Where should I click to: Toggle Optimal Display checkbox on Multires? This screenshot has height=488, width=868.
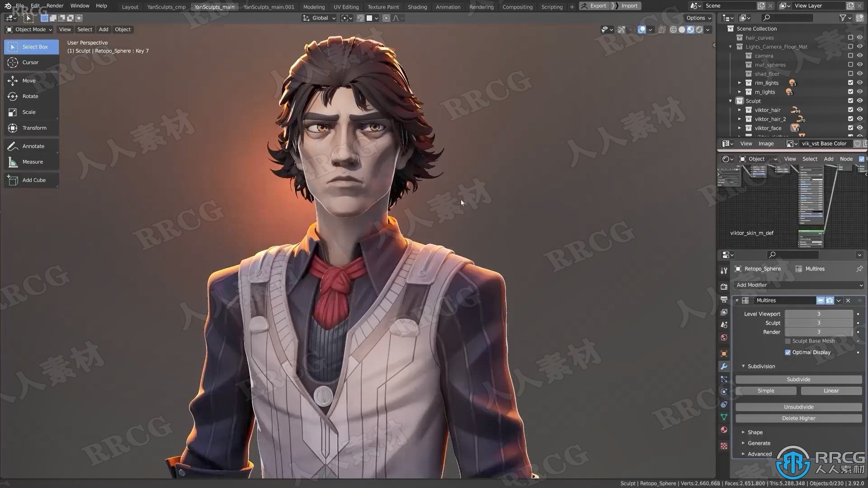coord(788,352)
